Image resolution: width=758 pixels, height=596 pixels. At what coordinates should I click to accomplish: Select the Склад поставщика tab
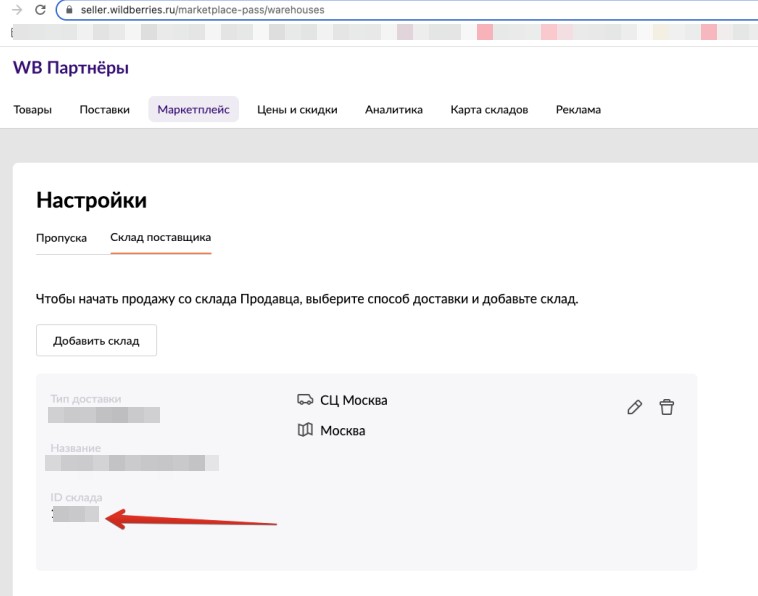pos(160,237)
